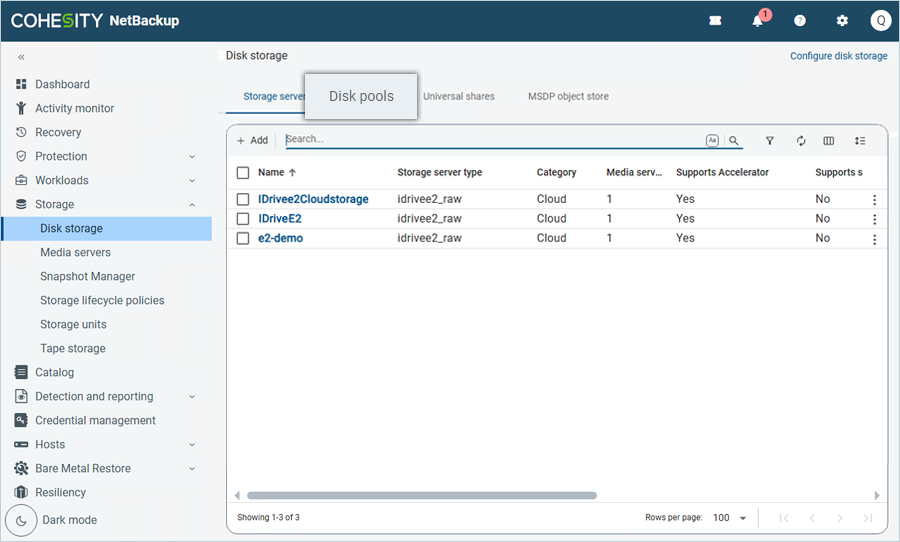
Task: Check the e2-demo row checkbox
Action: point(243,238)
